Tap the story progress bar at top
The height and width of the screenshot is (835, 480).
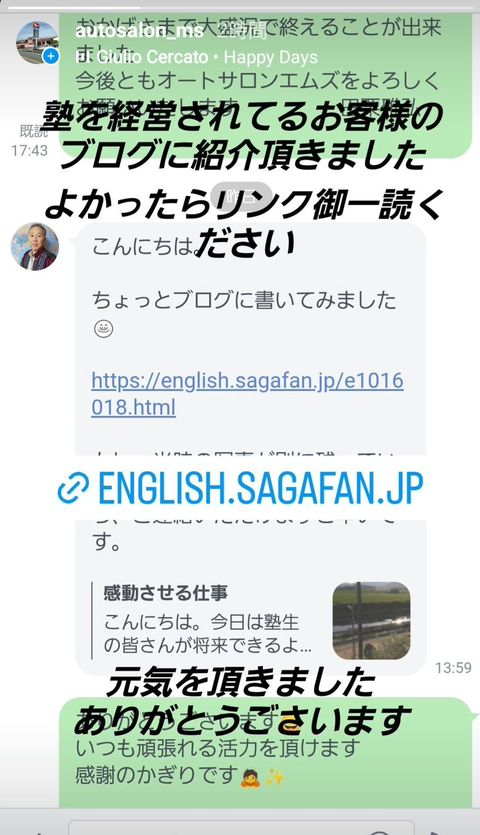pos(240,7)
